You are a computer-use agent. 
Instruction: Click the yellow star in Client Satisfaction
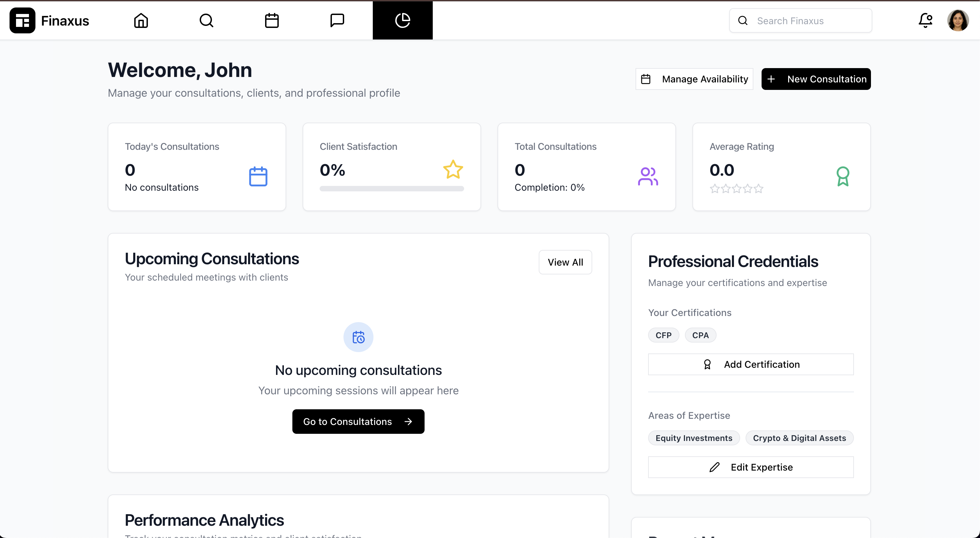point(453,170)
